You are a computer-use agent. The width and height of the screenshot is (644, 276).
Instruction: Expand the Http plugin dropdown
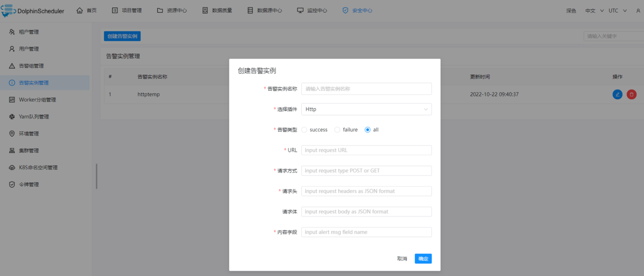point(366,109)
